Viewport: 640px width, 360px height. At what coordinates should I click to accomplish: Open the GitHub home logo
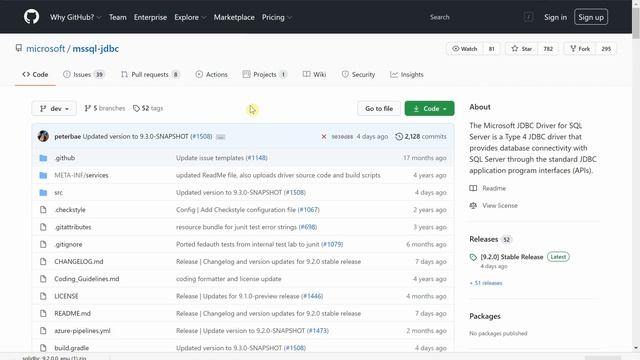tap(31, 17)
